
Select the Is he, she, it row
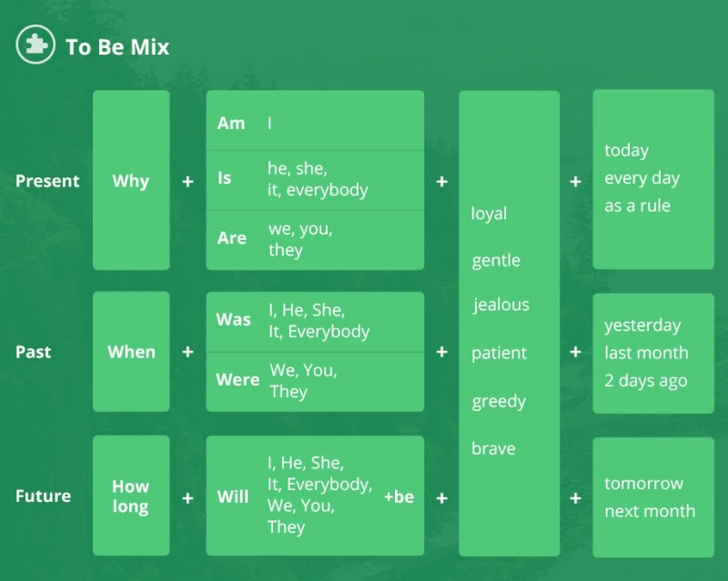(315, 180)
